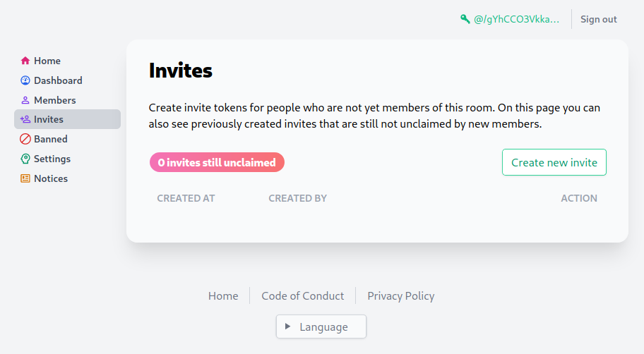Sign out of the room
The width and height of the screenshot is (644, 354).
click(598, 19)
